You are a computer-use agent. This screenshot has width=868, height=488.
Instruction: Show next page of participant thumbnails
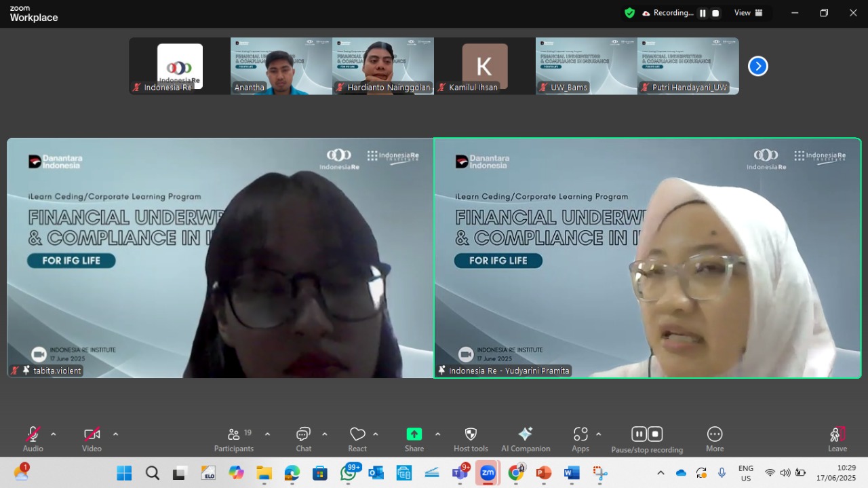(x=757, y=66)
